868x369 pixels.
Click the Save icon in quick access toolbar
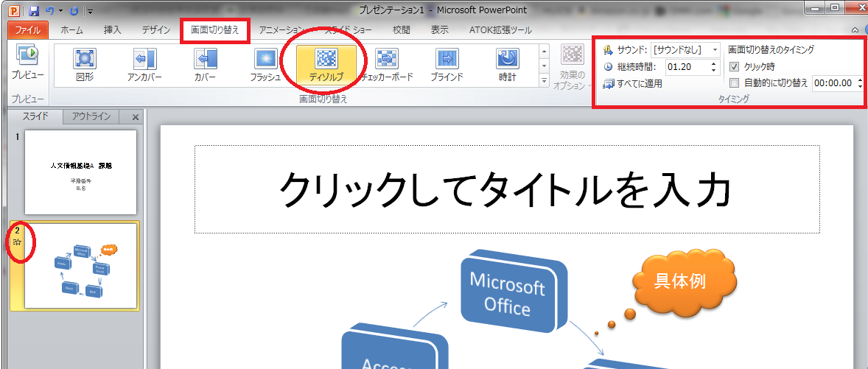[x=35, y=10]
